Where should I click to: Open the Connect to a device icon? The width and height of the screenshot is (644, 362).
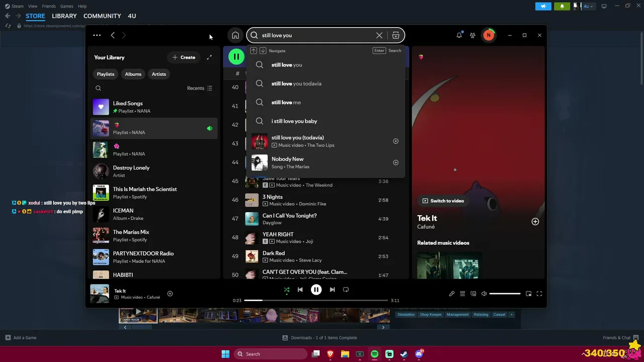tap(473, 294)
